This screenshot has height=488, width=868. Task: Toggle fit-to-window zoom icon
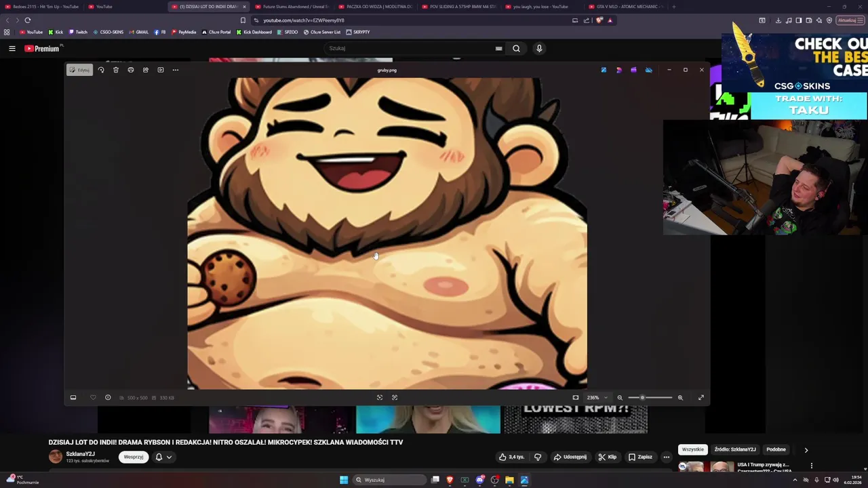pos(576,398)
